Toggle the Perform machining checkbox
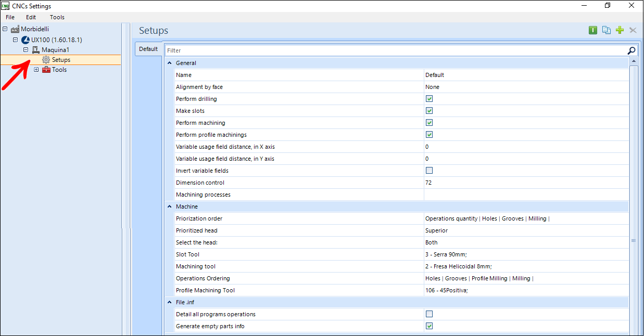The width and height of the screenshot is (644, 336). coord(430,123)
